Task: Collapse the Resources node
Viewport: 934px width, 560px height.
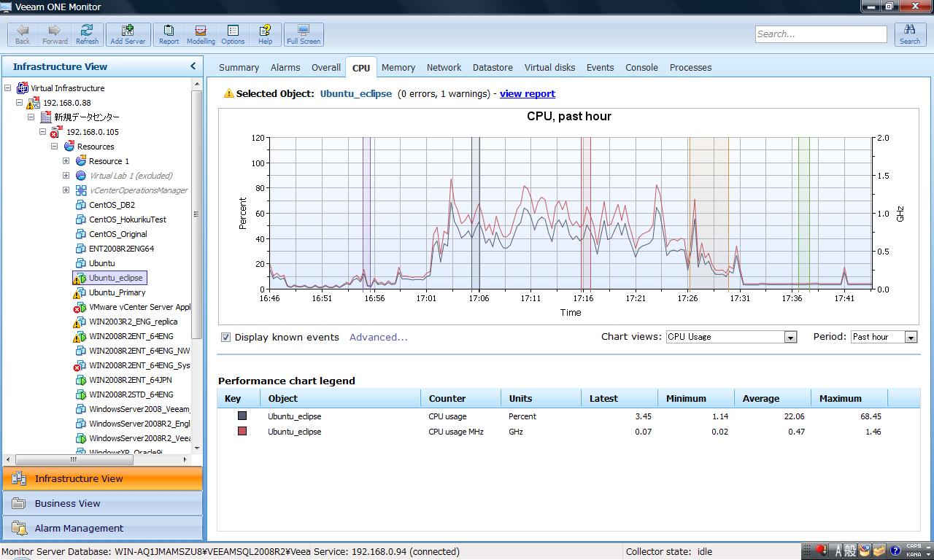Action: pos(55,147)
